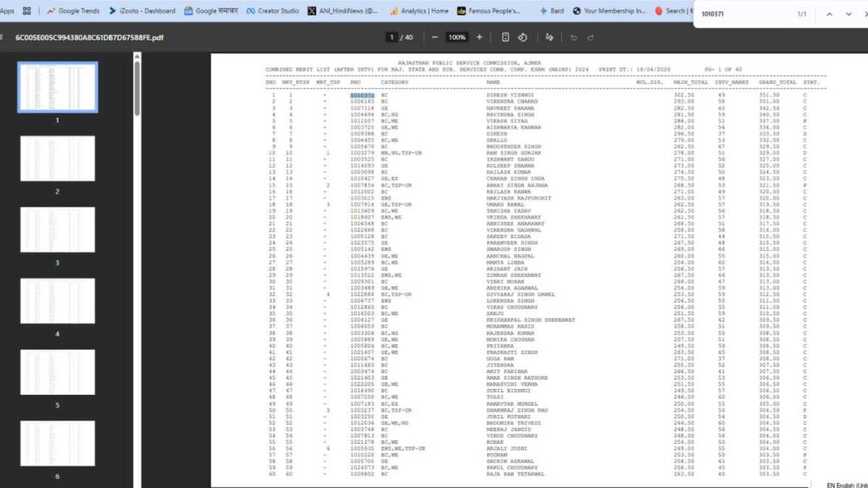Rotate the PDF counterclockwise
The height and width of the screenshot is (488, 868).
tap(523, 37)
